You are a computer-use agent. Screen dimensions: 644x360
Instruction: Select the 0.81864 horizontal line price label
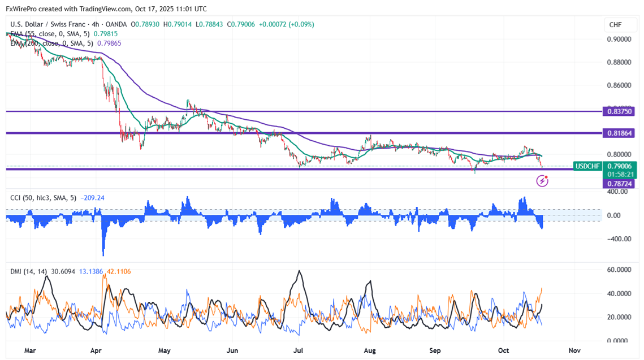[619, 133]
